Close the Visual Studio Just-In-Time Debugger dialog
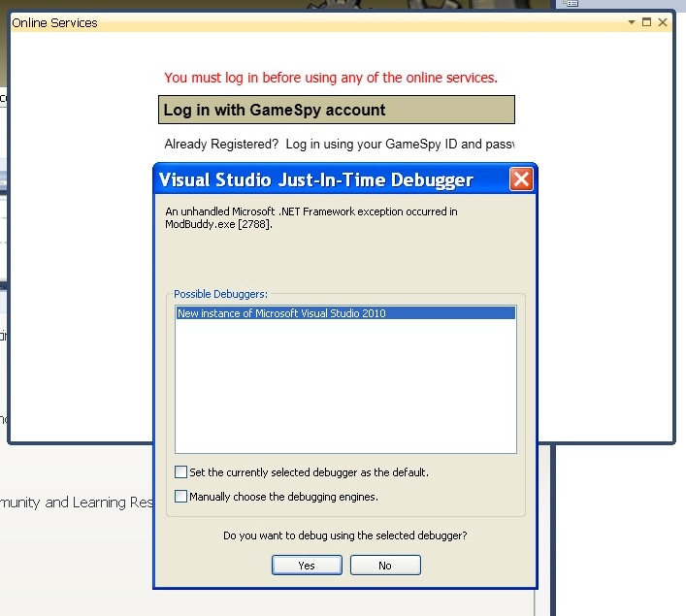686x616 pixels. (x=521, y=179)
